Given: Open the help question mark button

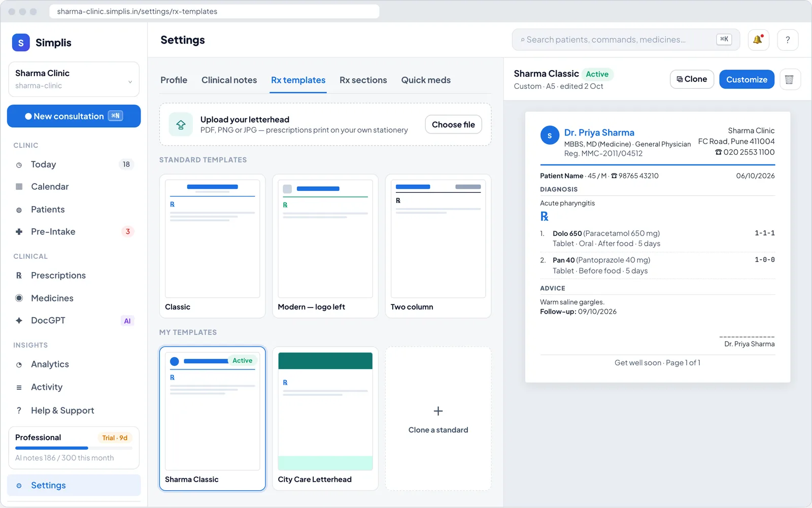Looking at the screenshot, I should click(x=788, y=40).
